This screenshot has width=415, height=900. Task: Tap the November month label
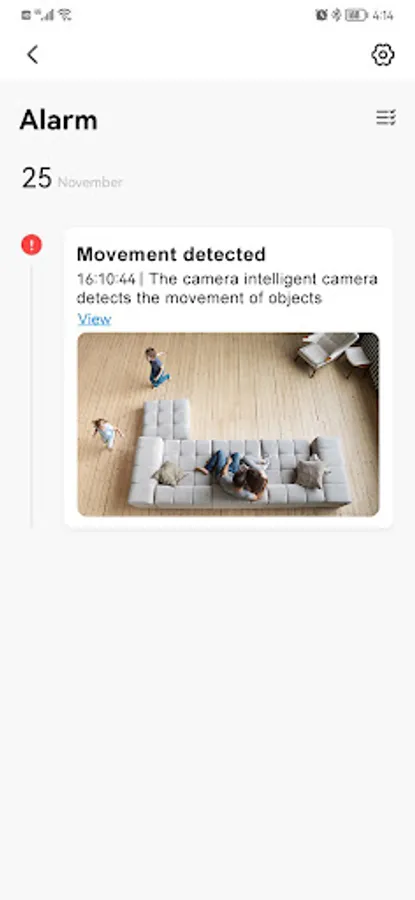90,183
